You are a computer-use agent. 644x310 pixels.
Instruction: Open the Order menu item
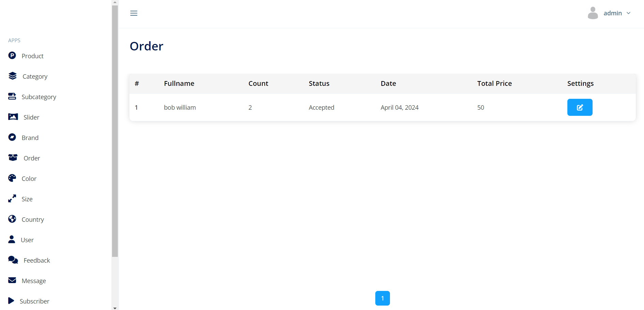point(32,158)
